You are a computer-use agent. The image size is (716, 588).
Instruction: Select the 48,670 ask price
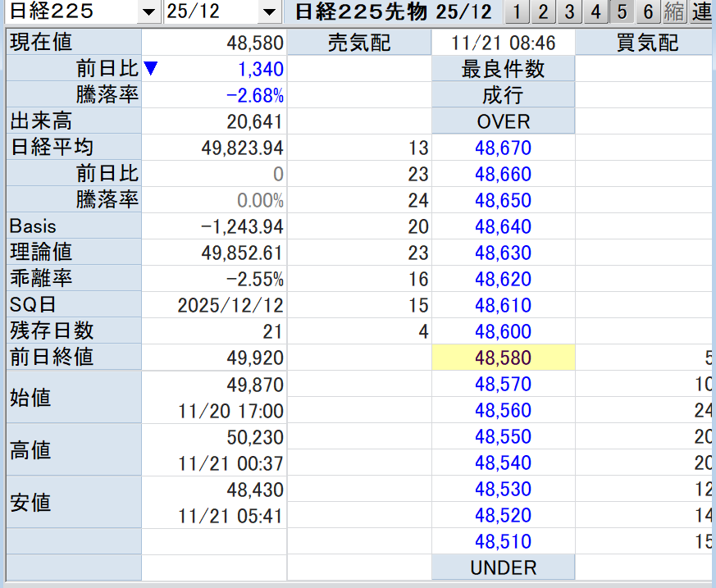pyautogui.click(x=503, y=148)
